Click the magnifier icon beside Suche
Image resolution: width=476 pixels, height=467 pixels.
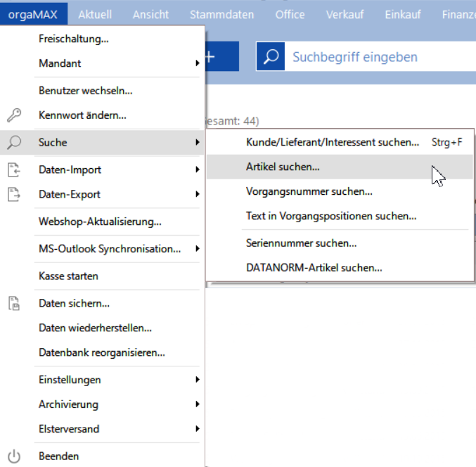(14, 142)
